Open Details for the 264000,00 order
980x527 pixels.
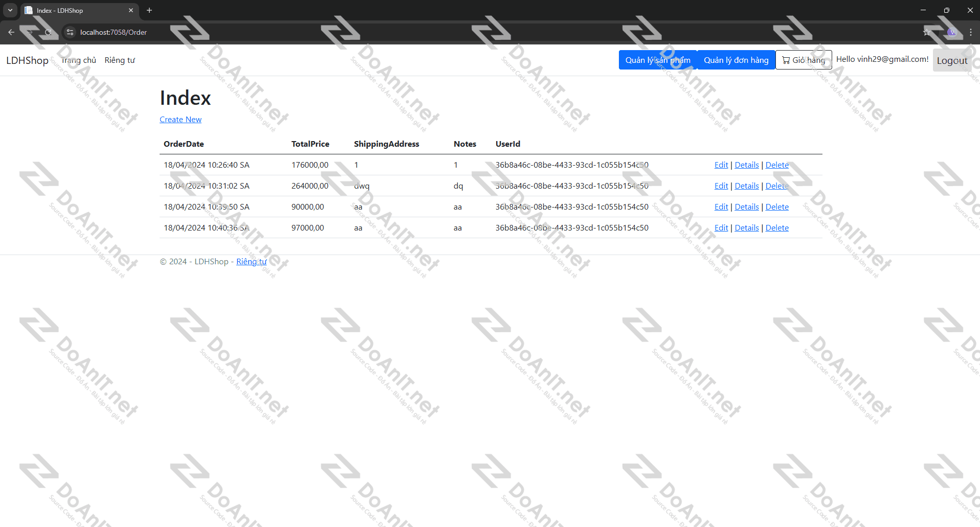747,186
